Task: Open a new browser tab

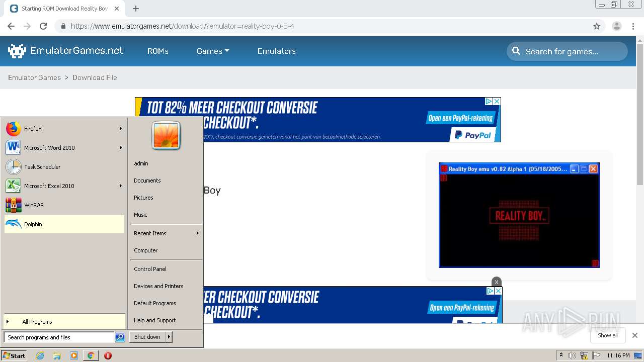Action: point(135,9)
